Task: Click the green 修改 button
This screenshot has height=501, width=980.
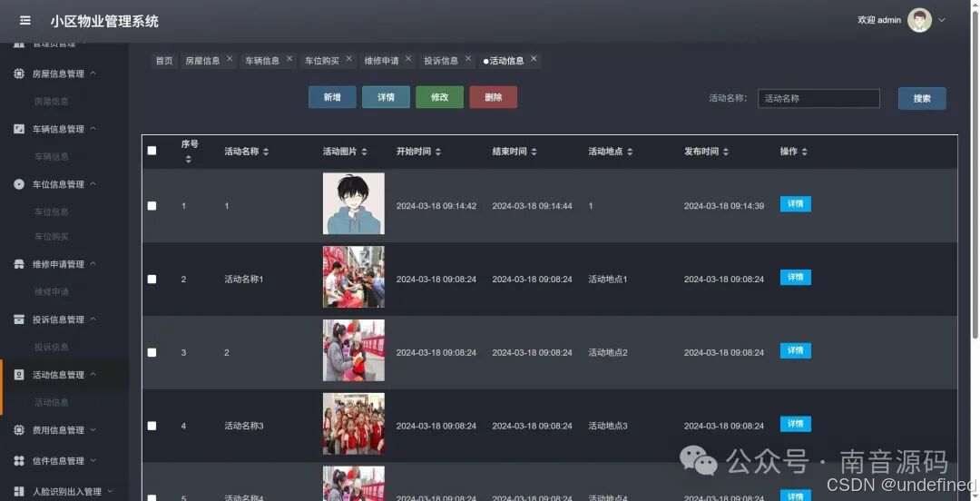Action: pos(439,97)
